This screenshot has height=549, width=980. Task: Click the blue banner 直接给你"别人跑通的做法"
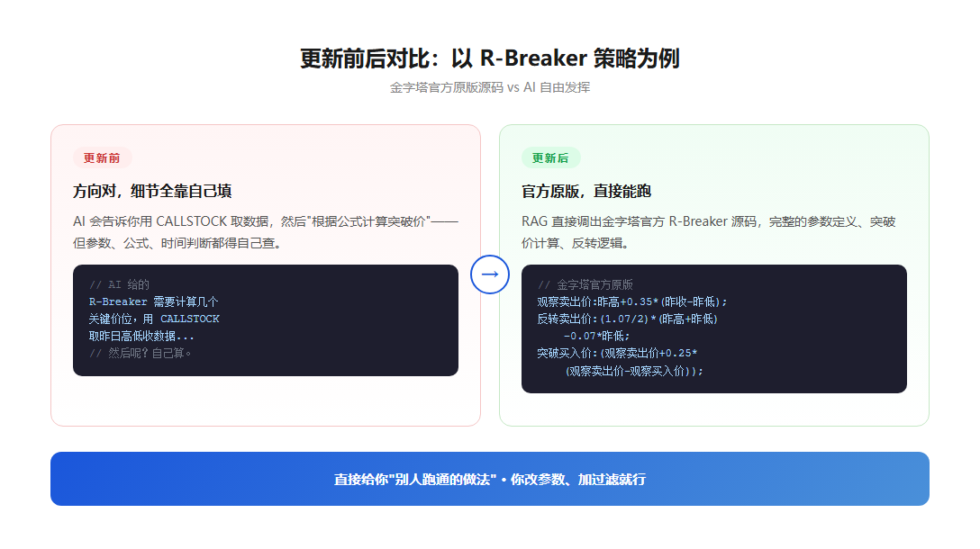(x=489, y=479)
